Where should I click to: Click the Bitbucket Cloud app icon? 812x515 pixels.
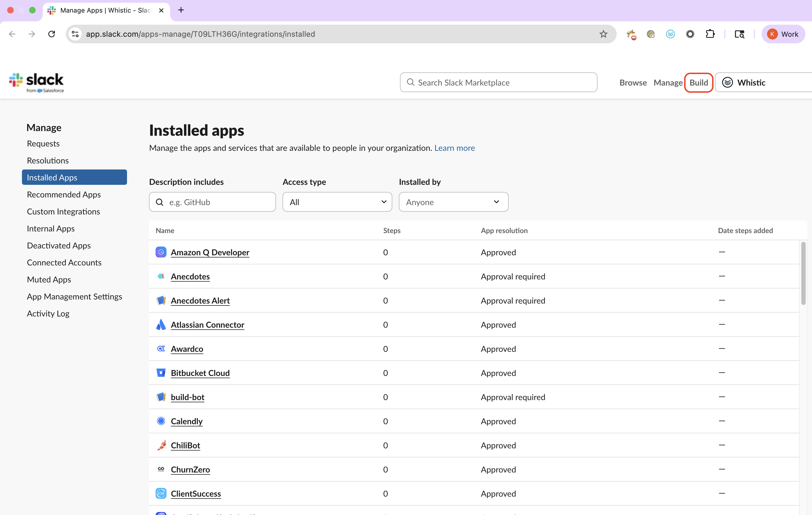tap(161, 373)
